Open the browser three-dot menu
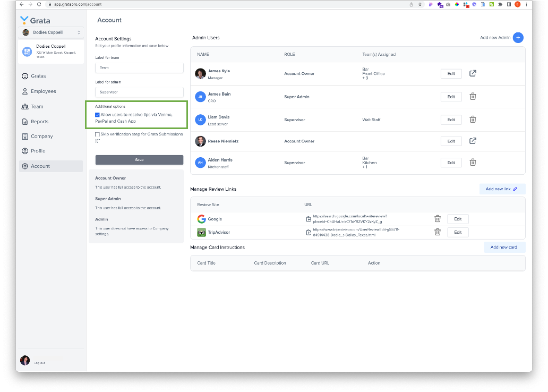This screenshot has width=548, height=392. click(526, 5)
